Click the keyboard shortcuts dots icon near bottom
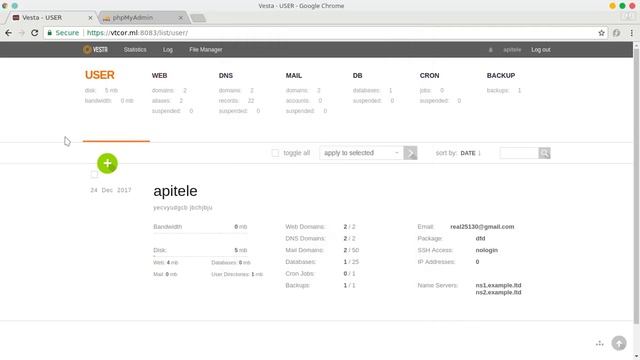The width and height of the screenshot is (640, 360). pyautogui.click(x=599, y=344)
